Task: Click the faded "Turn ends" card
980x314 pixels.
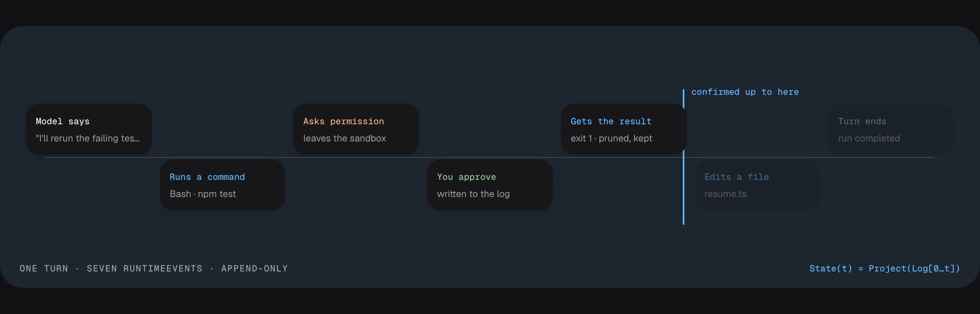Action: click(891, 129)
